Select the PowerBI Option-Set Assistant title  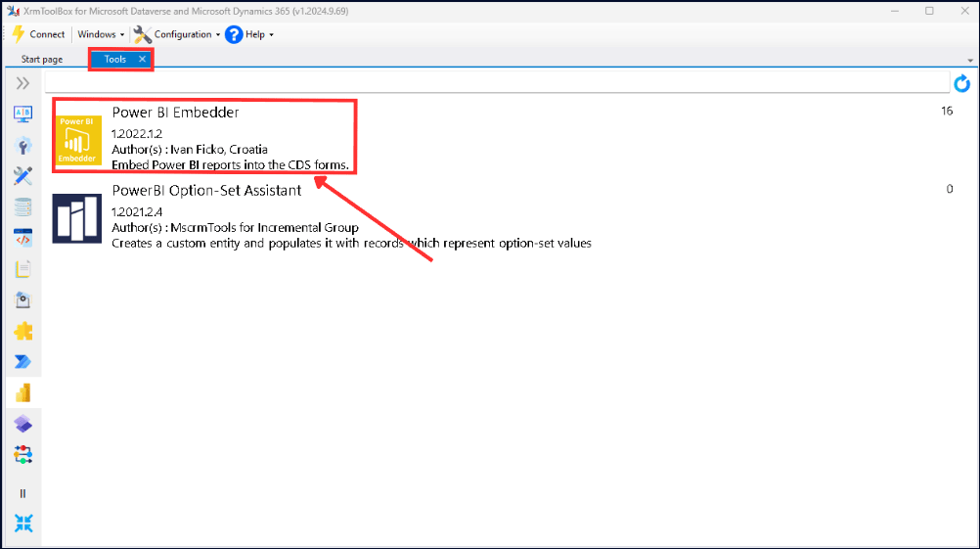207,191
